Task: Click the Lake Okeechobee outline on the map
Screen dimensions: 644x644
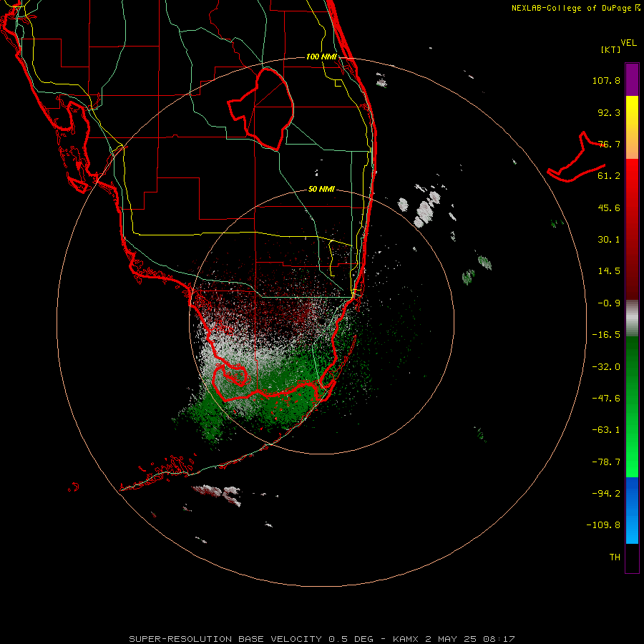Action: pyautogui.click(x=261, y=109)
